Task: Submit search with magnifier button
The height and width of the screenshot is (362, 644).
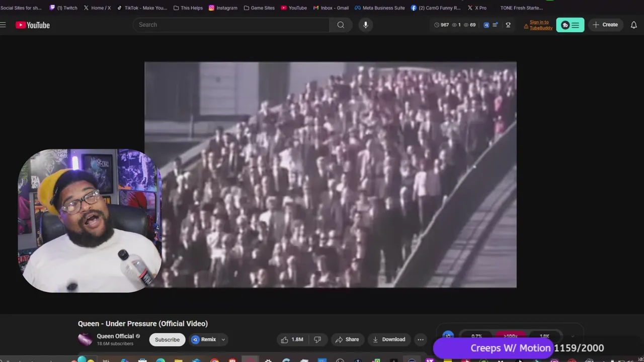Action: pos(341,25)
